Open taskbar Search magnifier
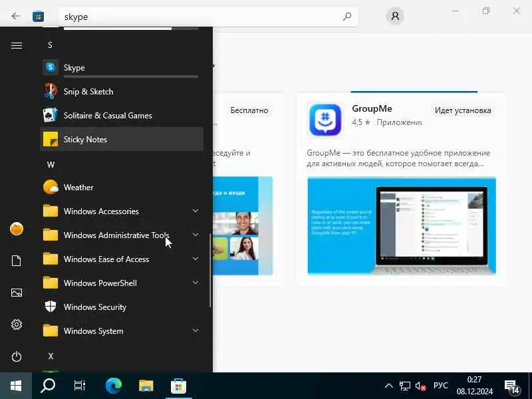532x399 pixels. coord(48,386)
